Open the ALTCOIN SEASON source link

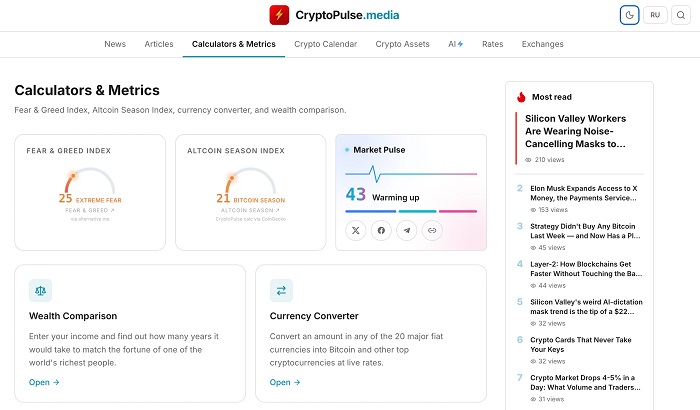(250, 210)
